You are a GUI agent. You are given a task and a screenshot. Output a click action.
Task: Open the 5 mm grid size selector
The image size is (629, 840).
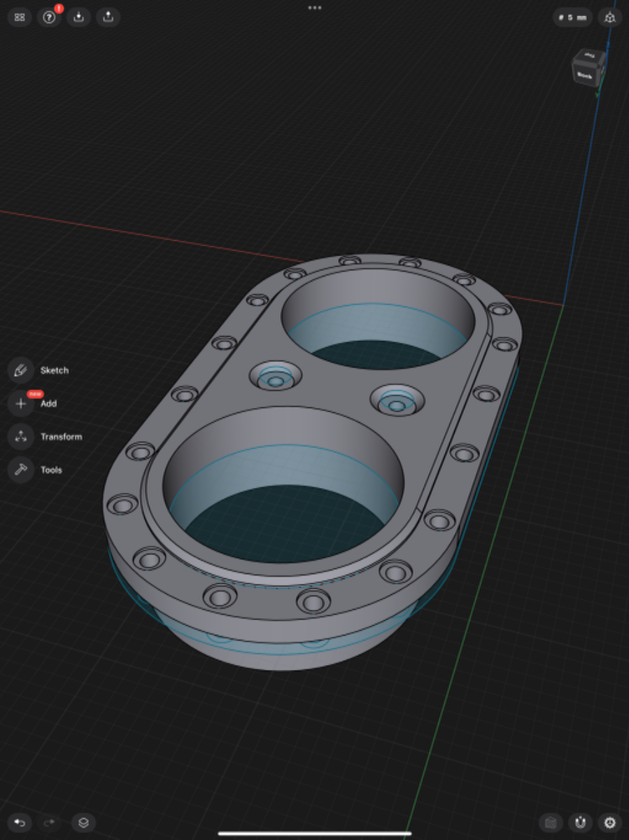572,17
